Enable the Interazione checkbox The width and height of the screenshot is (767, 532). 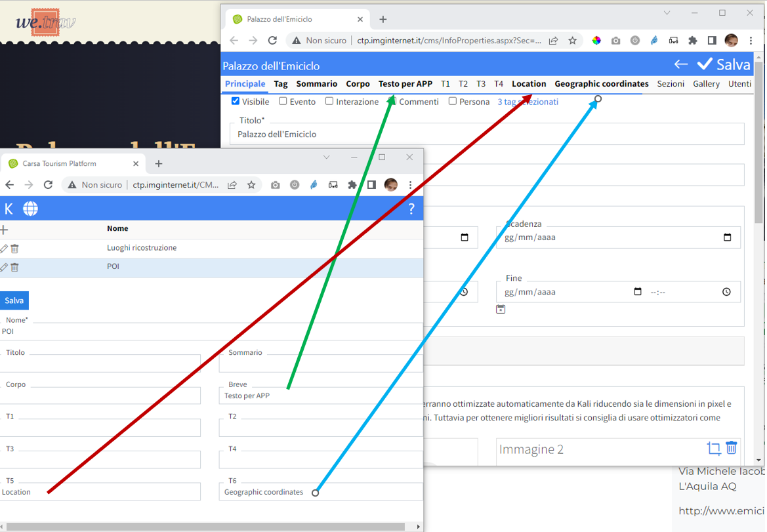[329, 101]
